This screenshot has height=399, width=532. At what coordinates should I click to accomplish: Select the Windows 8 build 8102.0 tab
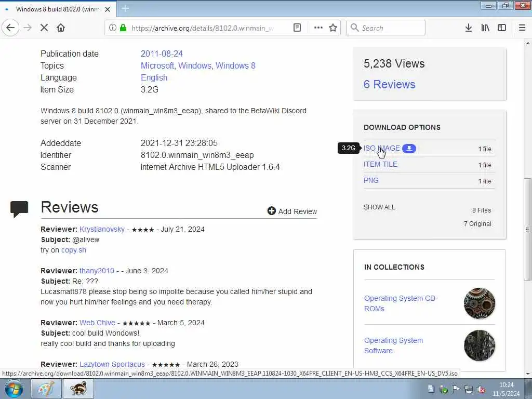pyautogui.click(x=58, y=9)
